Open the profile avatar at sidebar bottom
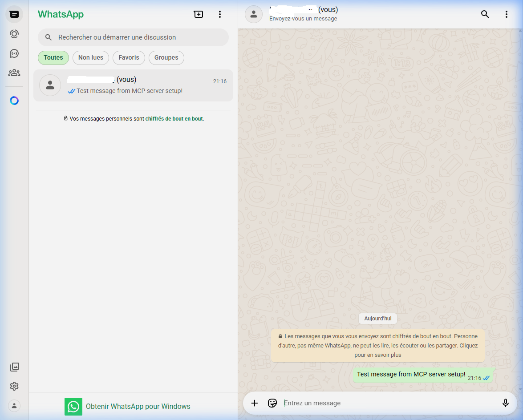523x420 pixels. click(14, 405)
